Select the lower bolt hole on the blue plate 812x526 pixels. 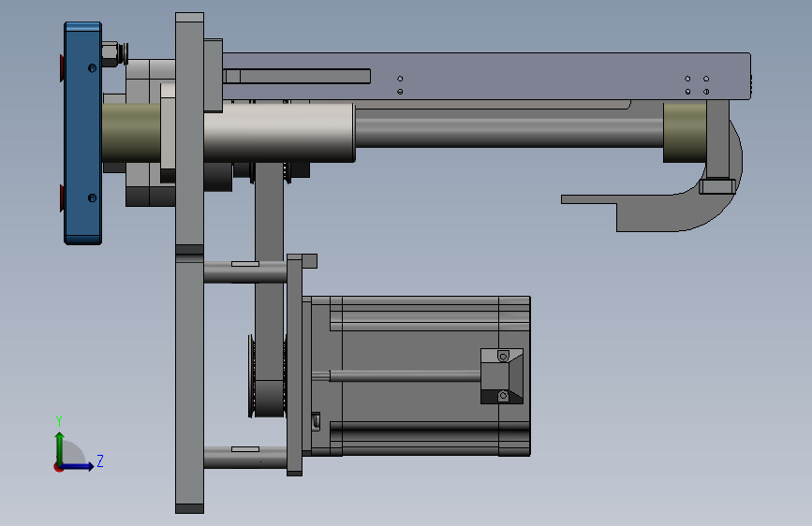click(92, 197)
